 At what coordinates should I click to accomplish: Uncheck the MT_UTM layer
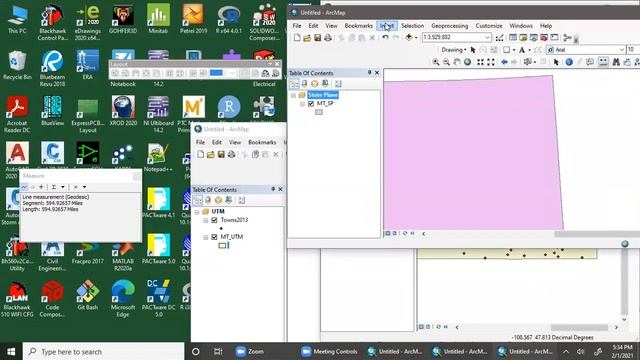pos(214,237)
